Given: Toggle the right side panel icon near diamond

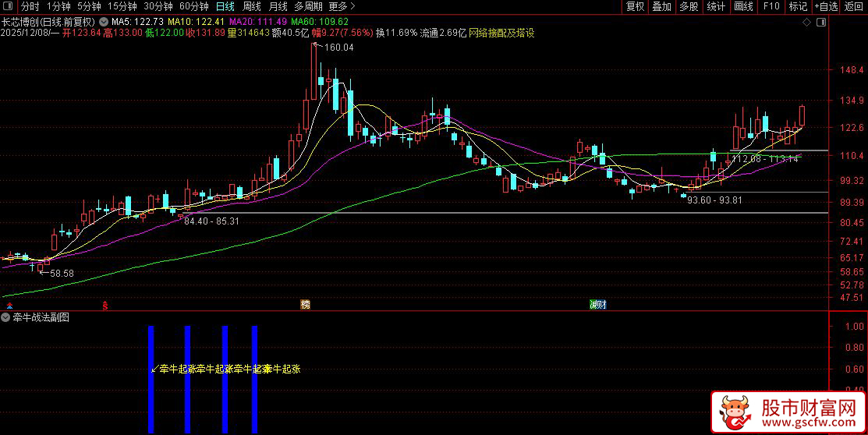Looking at the screenshot, I should click(x=821, y=22).
